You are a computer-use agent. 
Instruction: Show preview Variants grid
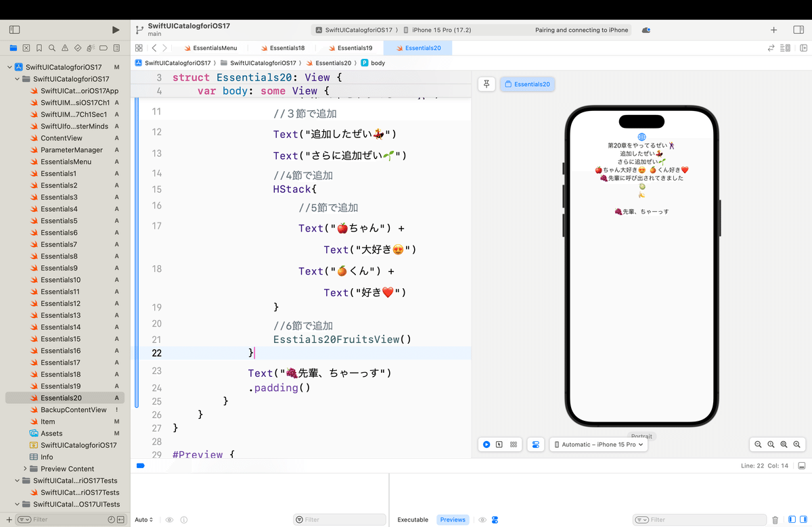[514, 444]
